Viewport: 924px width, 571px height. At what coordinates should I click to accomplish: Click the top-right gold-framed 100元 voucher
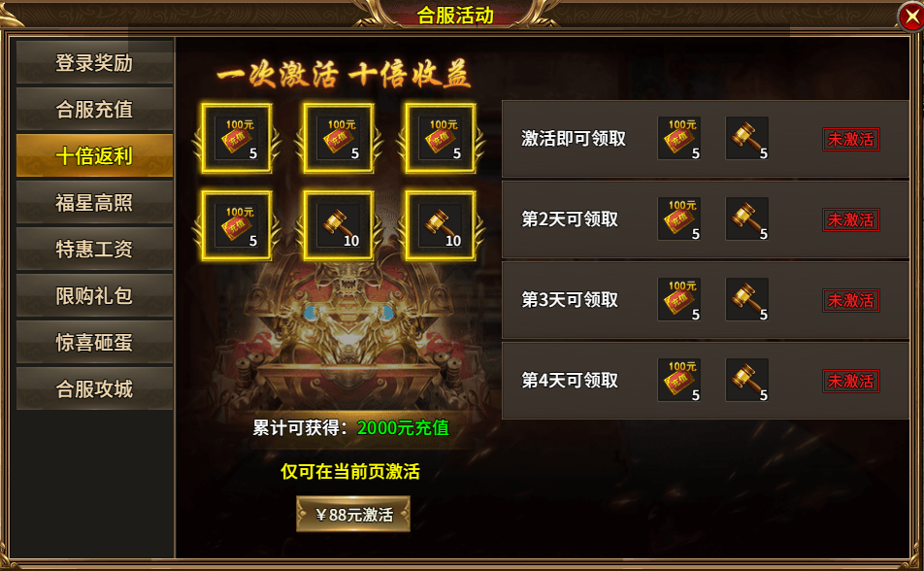[x=441, y=138]
